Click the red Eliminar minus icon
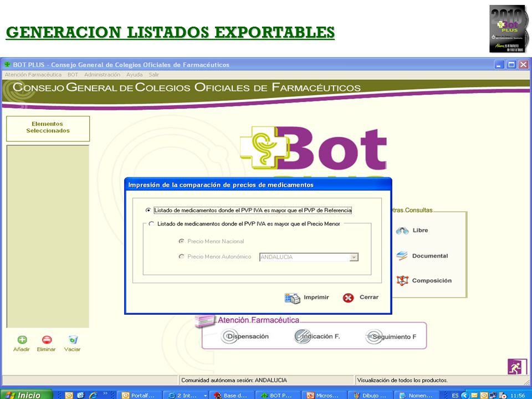This screenshot has height=399, width=532. point(47,340)
